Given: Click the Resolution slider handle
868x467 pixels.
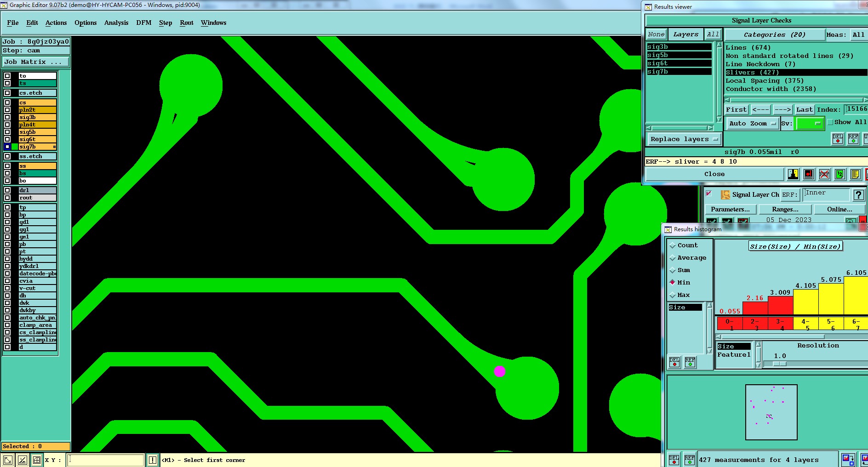Looking at the screenshot, I should pos(780,364).
